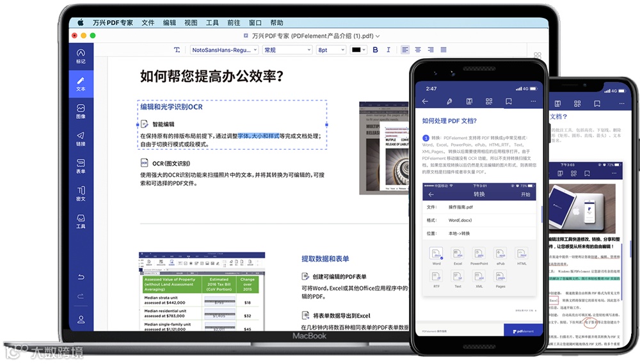Viewport: 640px width, 364px height.
Task: Tap the pen annotate icon on front phone
Action: pyautogui.click(x=449, y=101)
